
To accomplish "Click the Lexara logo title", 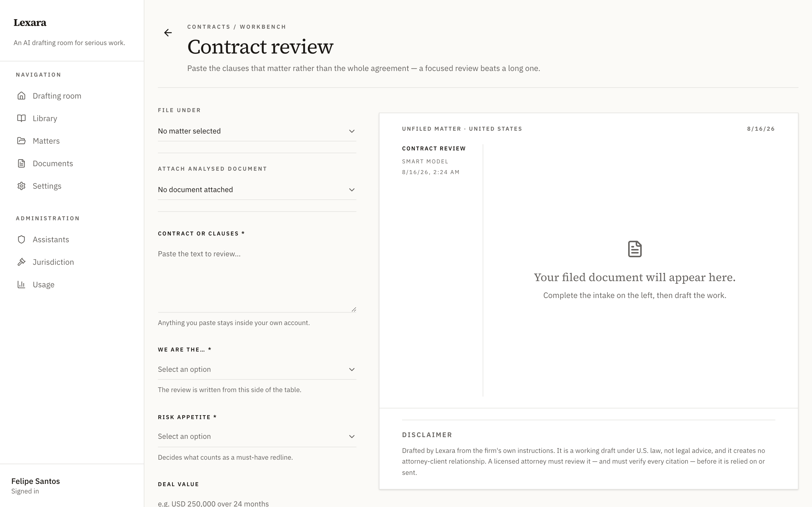I will point(30,23).
